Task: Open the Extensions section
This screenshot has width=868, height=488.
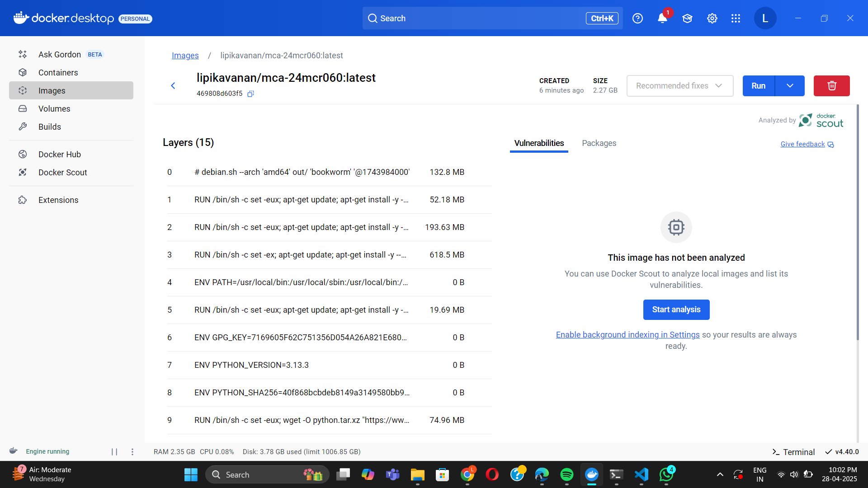Action: click(x=71, y=200)
